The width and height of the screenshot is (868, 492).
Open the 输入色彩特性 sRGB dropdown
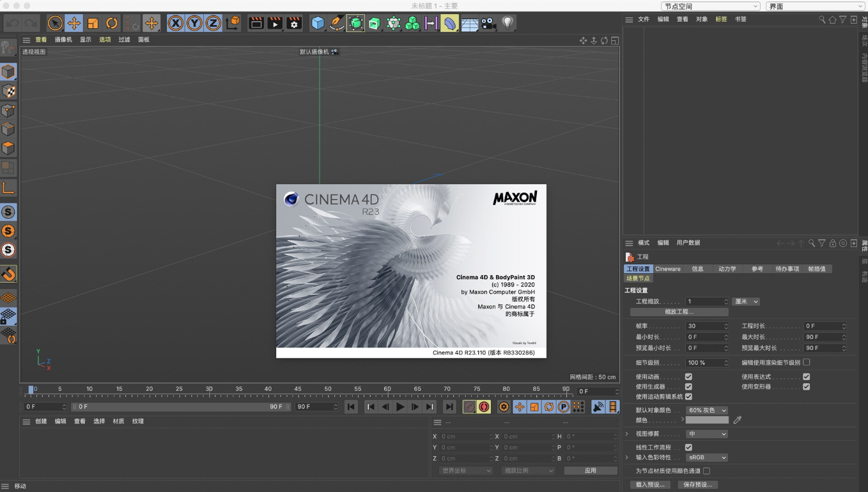point(707,457)
